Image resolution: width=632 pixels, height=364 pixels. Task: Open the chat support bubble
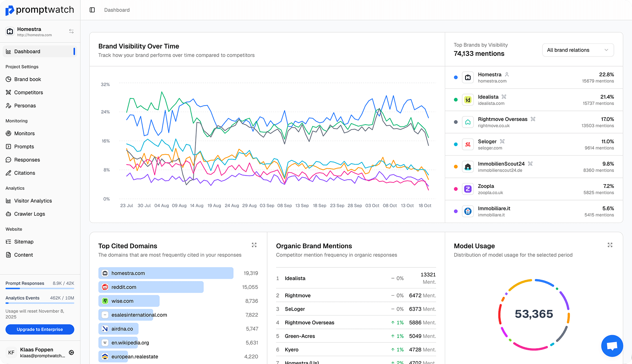click(x=612, y=346)
